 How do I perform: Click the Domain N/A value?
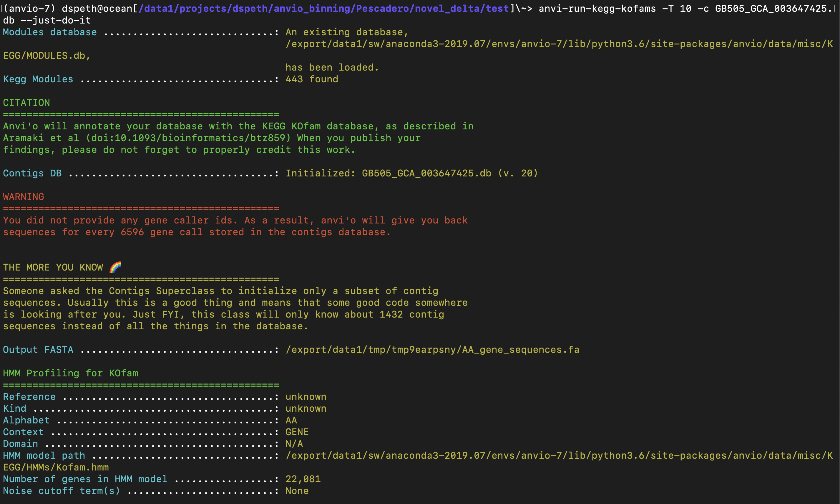pyautogui.click(x=294, y=443)
